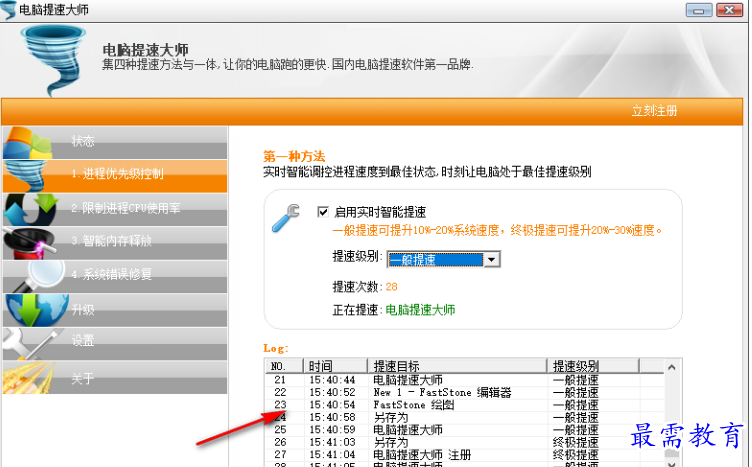752x467 pixels.
Task: Click magic hat icon beside 智能内存释放
Action: (30, 243)
